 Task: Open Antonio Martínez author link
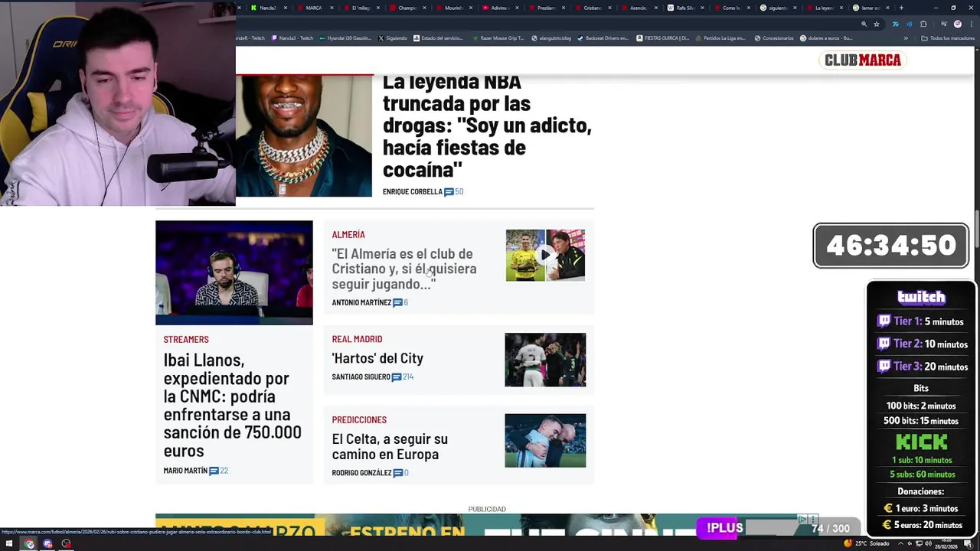[x=361, y=302]
